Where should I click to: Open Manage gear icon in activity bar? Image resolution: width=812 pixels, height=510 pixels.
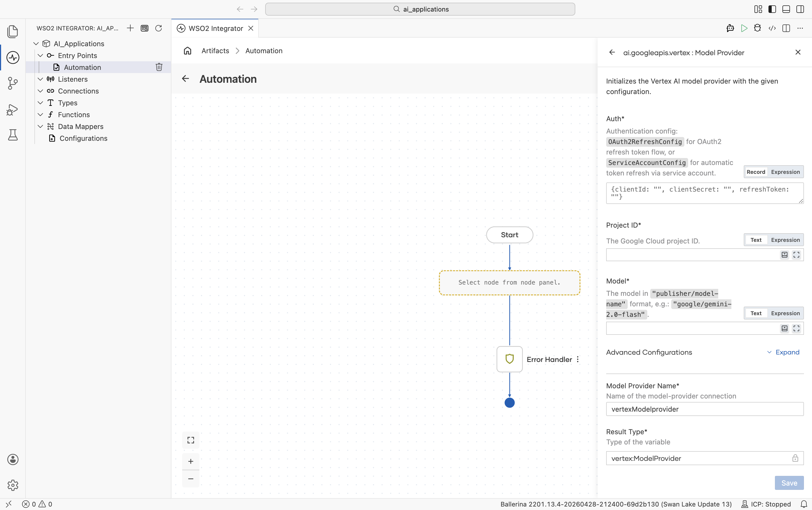click(x=13, y=485)
